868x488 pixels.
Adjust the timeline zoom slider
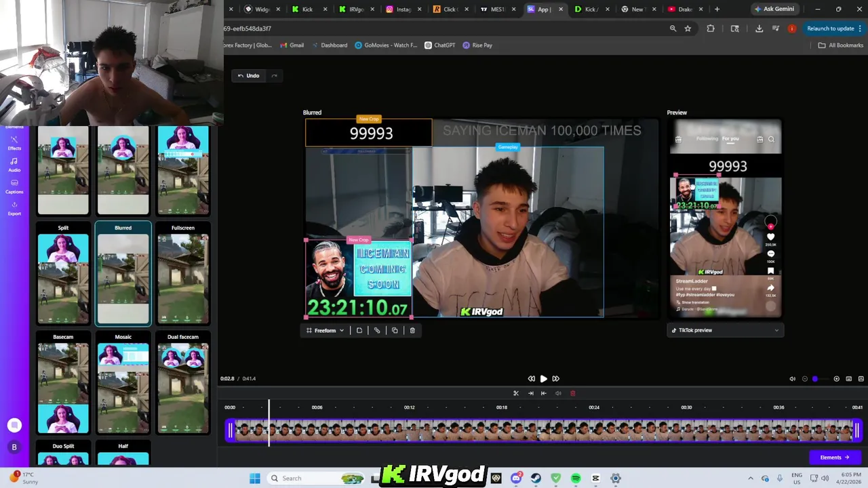pyautogui.click(x=820, y=379)
